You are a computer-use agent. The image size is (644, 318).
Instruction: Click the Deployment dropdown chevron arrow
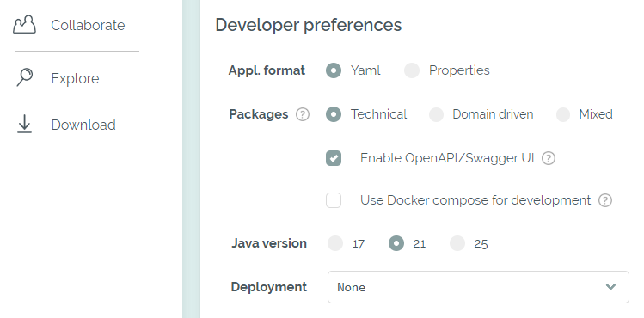tap(610, 287)
